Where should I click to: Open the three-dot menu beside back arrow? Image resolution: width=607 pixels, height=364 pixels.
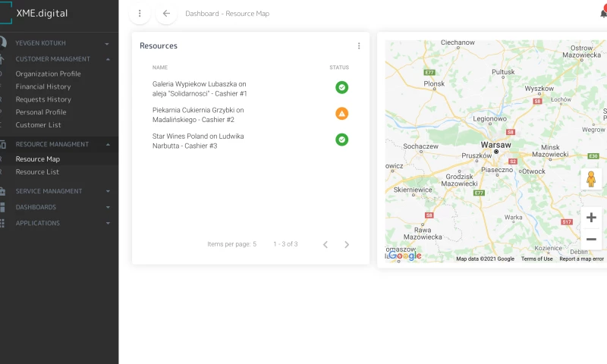[140, 14]
